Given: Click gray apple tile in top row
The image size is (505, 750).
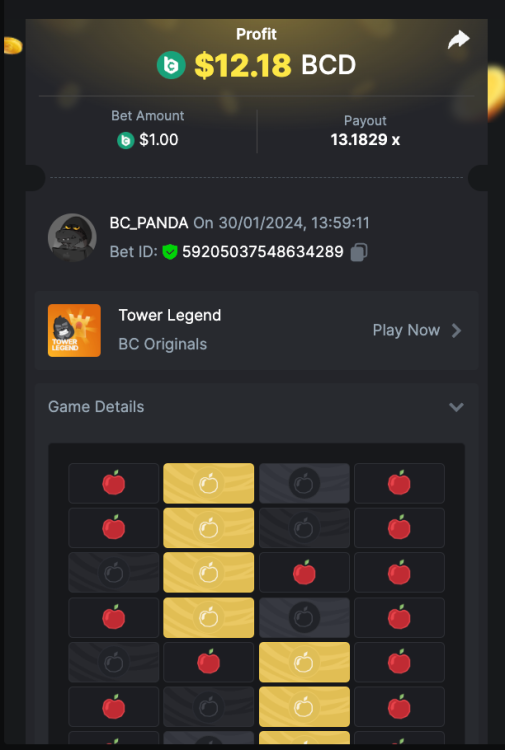Looking at the screenshot, I should pos(304,483).
